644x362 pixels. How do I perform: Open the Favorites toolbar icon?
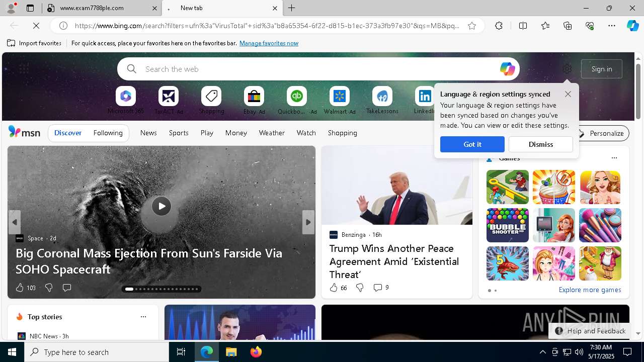545,26
